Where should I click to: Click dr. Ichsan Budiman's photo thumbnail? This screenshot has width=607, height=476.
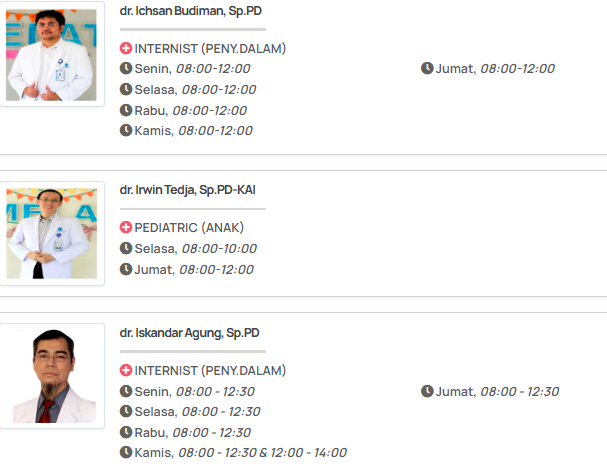tap(51, 54)
